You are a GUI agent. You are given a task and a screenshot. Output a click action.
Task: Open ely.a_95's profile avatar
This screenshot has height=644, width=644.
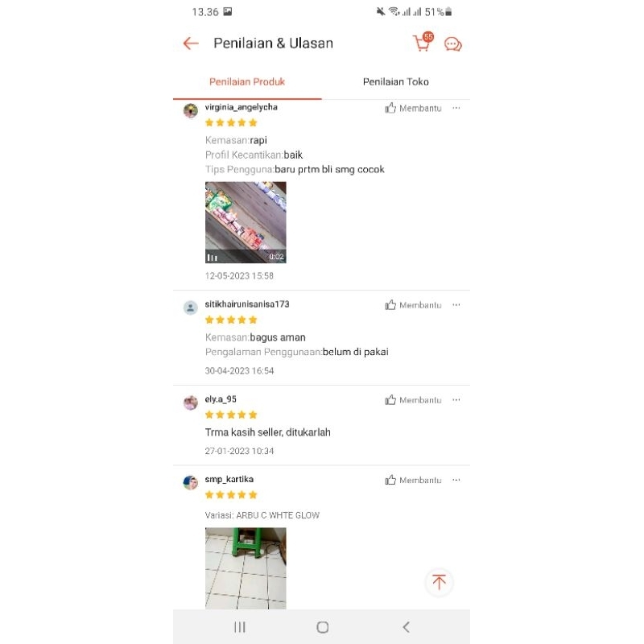(191, 402)
